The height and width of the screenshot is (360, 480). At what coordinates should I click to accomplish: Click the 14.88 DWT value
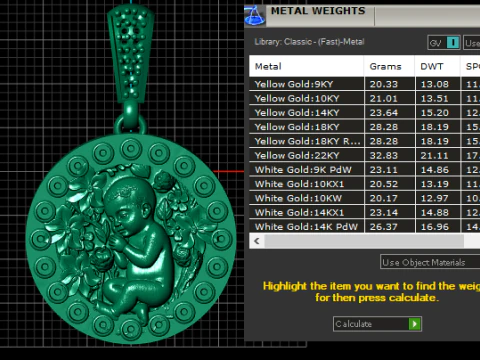click(435, 213)
